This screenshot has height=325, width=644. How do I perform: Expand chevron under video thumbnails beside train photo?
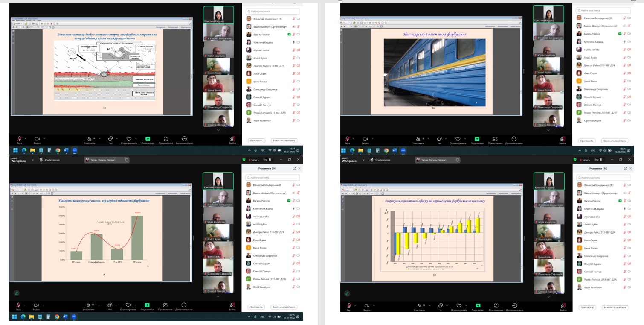pos(548,130)
